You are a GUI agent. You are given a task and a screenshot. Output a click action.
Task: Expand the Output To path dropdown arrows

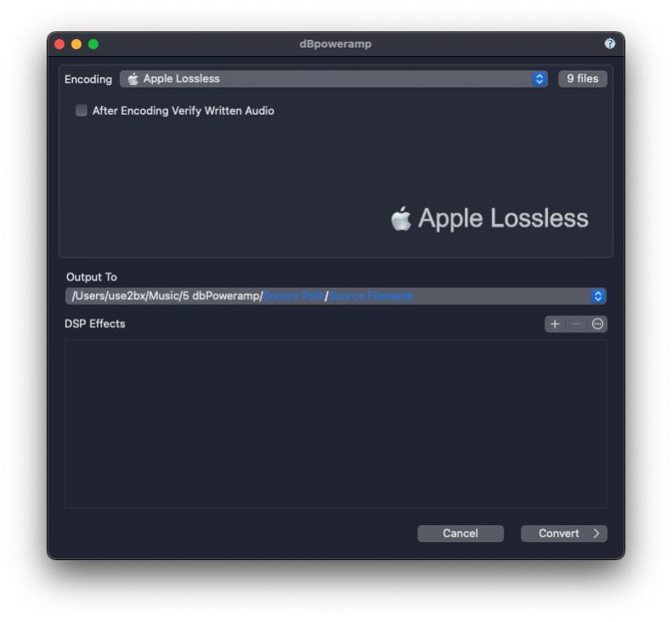pyautogui.click(x=598, y=296)
